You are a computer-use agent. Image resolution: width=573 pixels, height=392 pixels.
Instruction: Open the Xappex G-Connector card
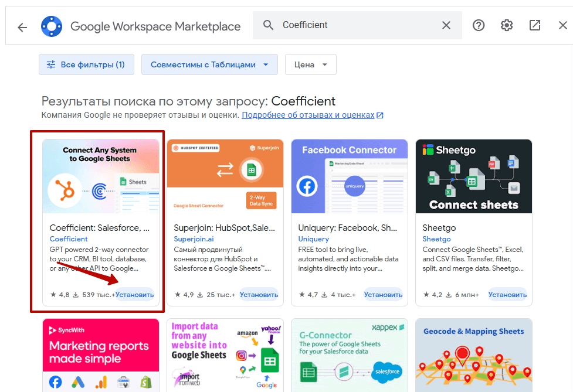tap(350, 356)
